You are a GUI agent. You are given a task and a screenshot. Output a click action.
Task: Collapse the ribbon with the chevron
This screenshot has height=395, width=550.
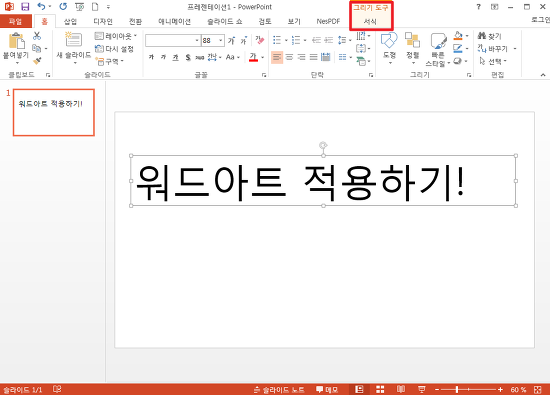[x=543, y=75]
